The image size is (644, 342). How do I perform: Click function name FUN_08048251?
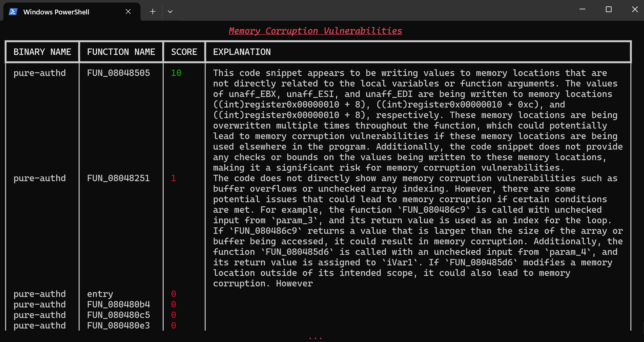(118, 178)
